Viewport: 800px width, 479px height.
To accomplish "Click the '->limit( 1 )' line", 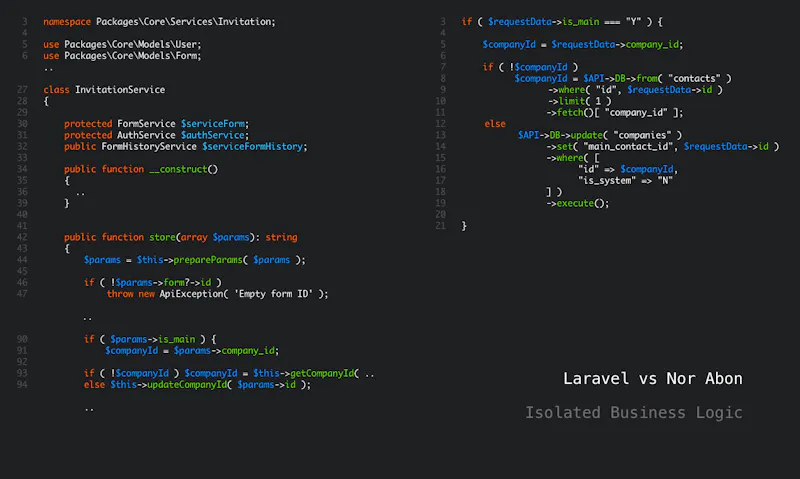I will point(579,101).
